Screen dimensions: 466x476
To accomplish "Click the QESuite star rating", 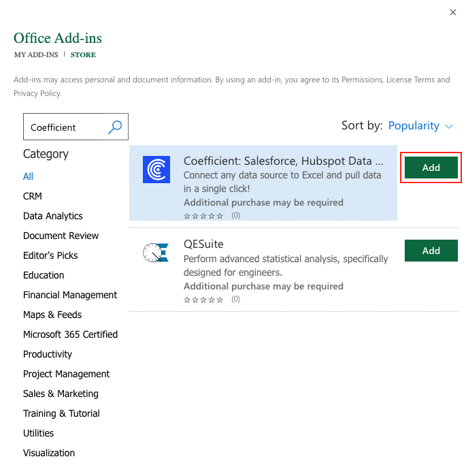I will 203,299.
